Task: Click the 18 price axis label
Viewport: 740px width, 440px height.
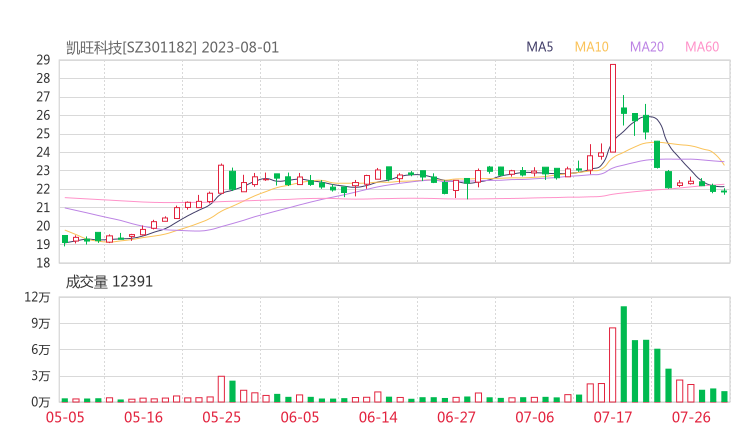Action: tap(43, 263)
